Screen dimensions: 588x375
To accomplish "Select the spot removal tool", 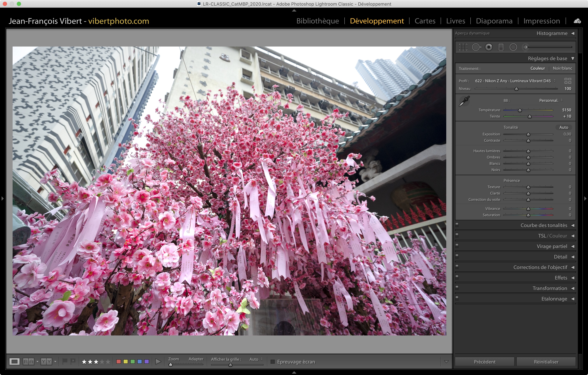I will click(x=476, y=47).
